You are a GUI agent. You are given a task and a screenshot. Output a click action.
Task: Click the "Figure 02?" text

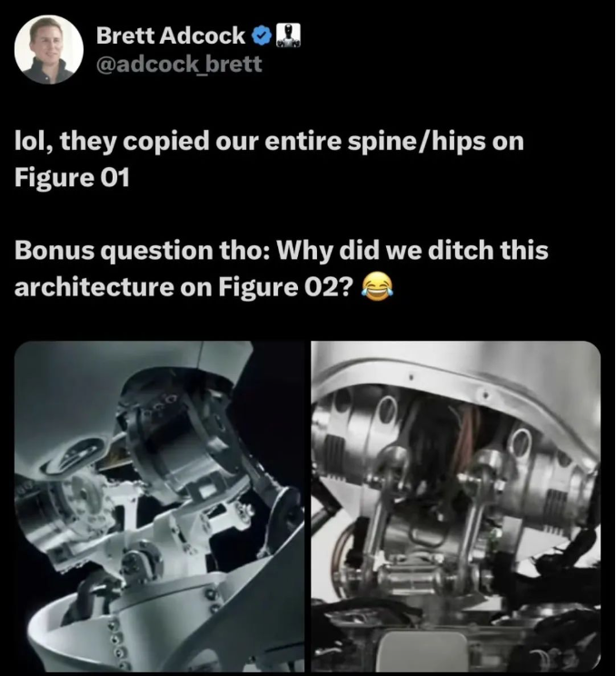(286, 287)
